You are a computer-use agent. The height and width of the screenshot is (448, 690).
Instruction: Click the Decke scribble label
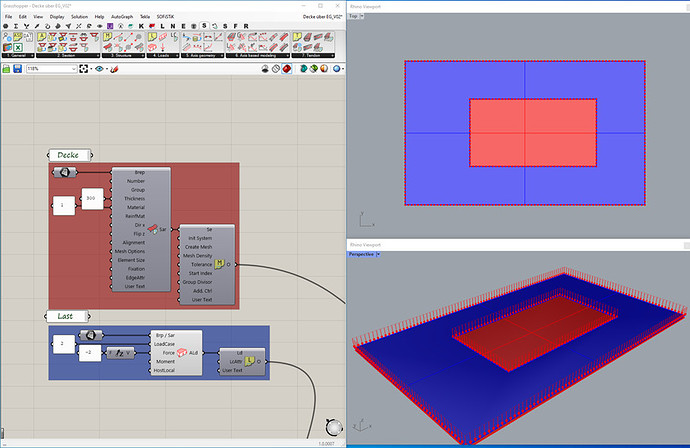(70, 155)
